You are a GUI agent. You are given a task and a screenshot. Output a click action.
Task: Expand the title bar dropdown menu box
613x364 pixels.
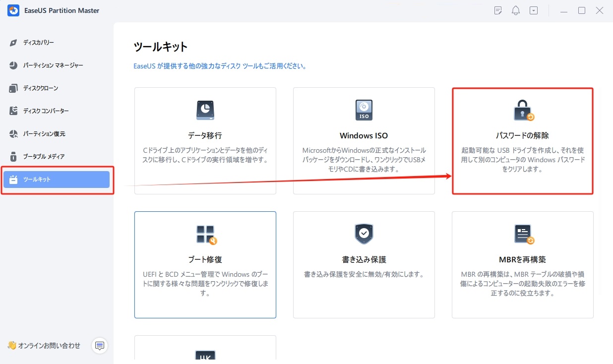(x=533, y=10)
